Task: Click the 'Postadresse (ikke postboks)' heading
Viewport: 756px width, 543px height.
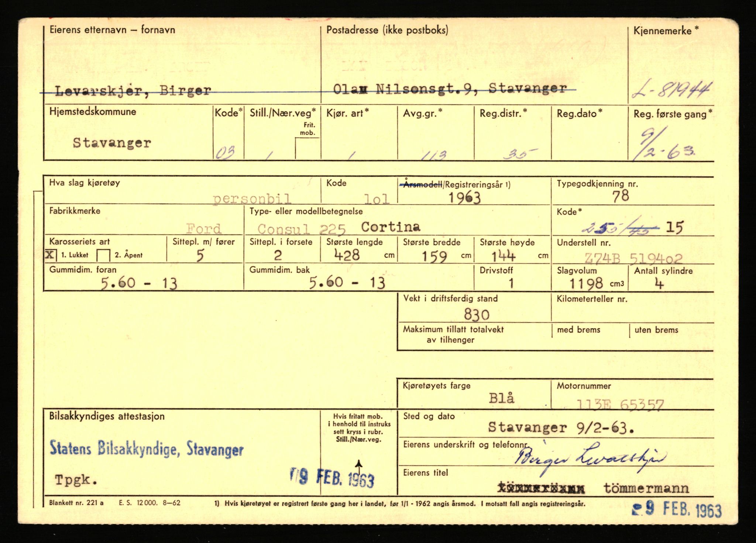Action: (387, 30)
